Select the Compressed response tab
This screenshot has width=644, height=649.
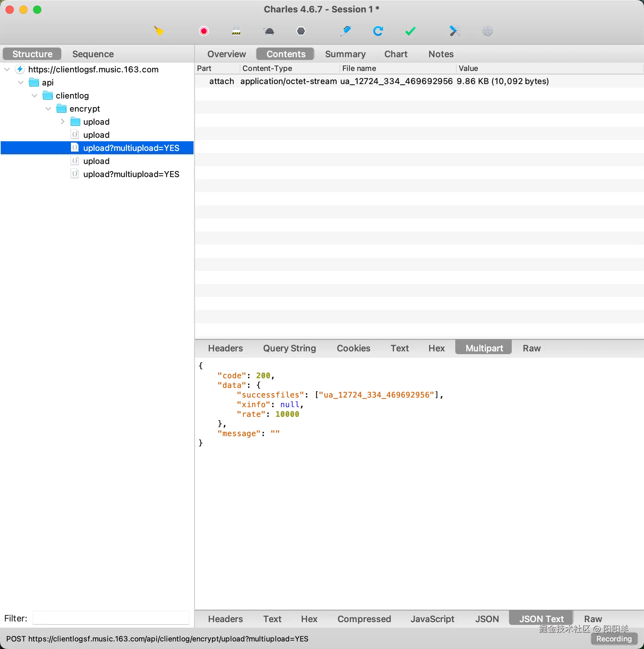364,619
